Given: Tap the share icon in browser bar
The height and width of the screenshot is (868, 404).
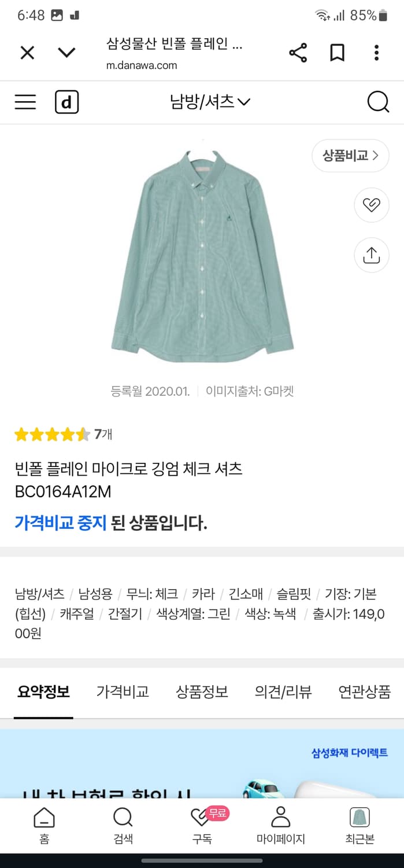Looking at the screenshot, I should click(x=298, y=53).
